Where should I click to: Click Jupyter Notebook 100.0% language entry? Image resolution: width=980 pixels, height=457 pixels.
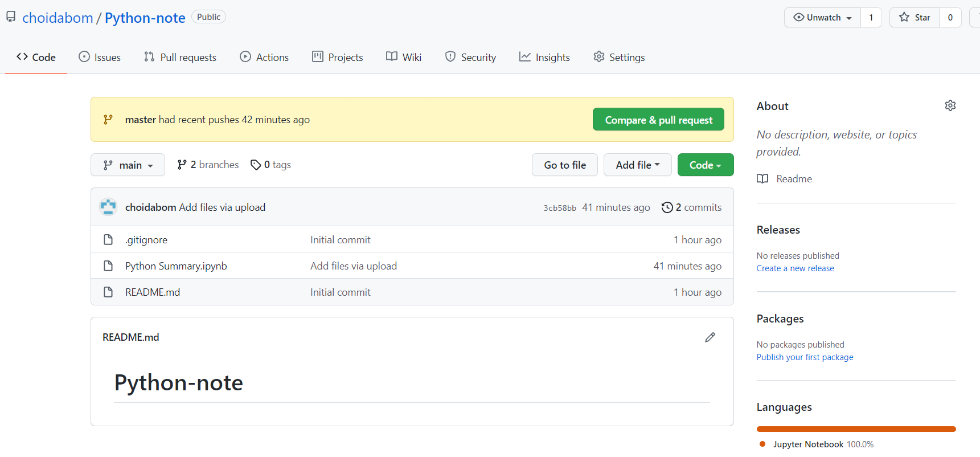click(817, 444)
